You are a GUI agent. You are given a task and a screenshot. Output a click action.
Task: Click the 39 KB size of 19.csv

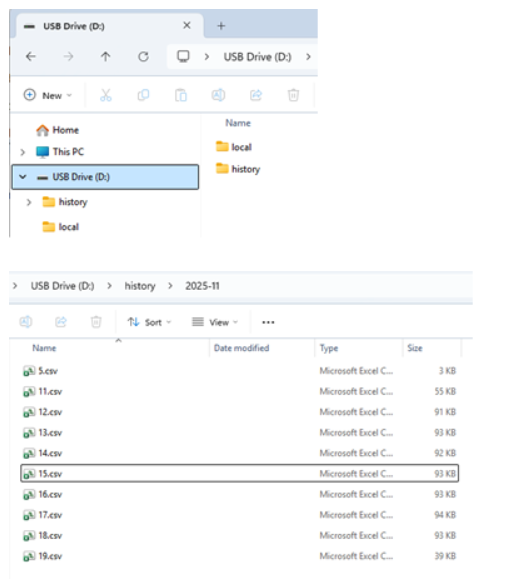click(445, 556)
